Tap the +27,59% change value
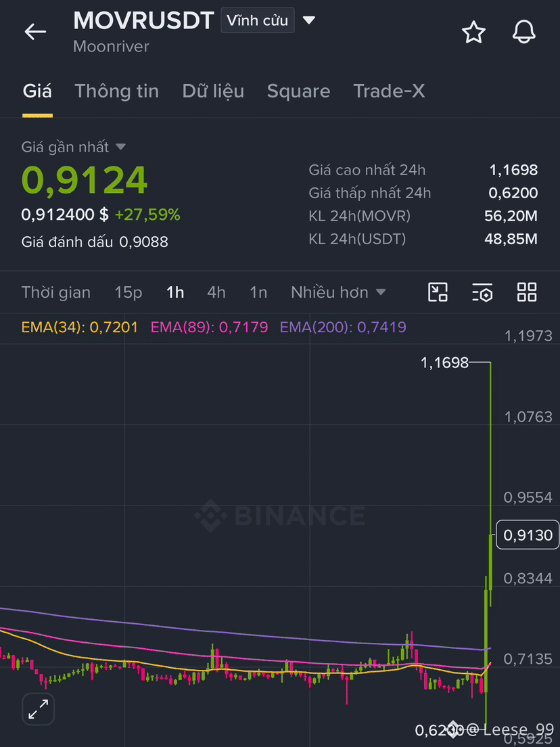 pyautogui.click(x=147, y=215)
